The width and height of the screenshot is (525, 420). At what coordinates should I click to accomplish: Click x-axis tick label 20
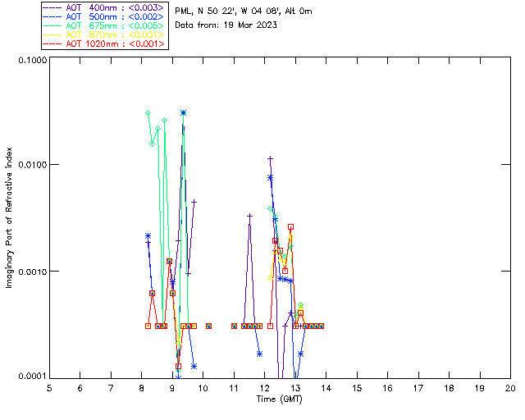pos(510,388)
